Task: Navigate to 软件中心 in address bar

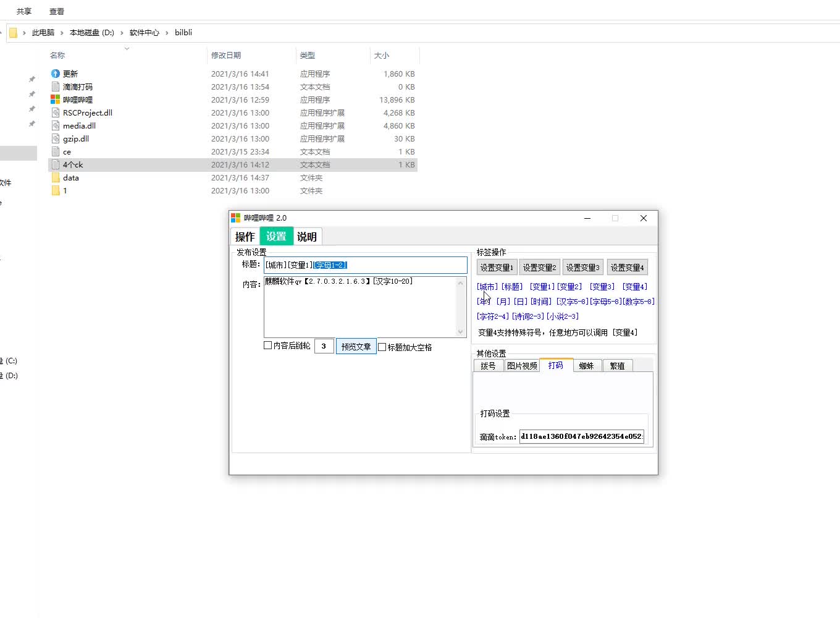Action: tap(145, 33)
